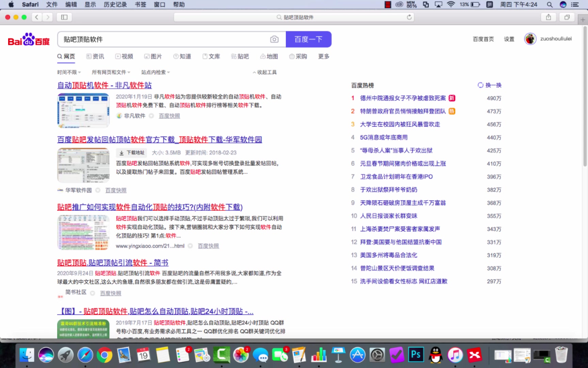Collapse search tools via 收起工具
The width and height of the screenshot is (588, 368).
(265, 72)
